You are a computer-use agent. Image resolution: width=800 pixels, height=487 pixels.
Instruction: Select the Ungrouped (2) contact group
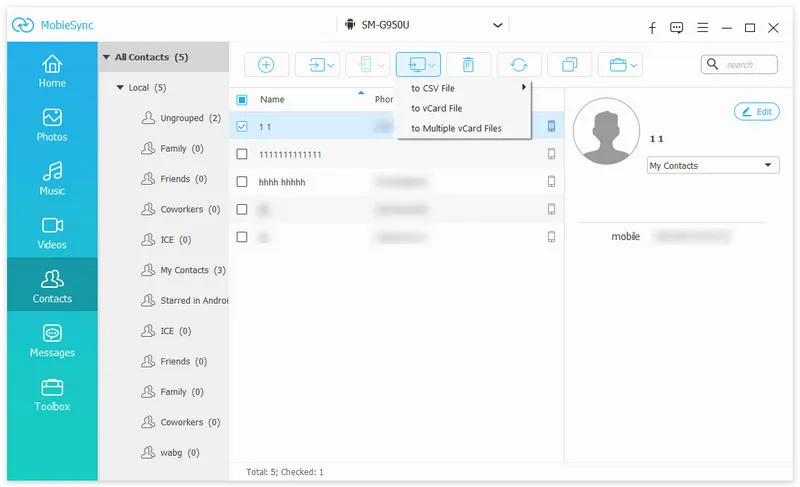pos(189,118)
